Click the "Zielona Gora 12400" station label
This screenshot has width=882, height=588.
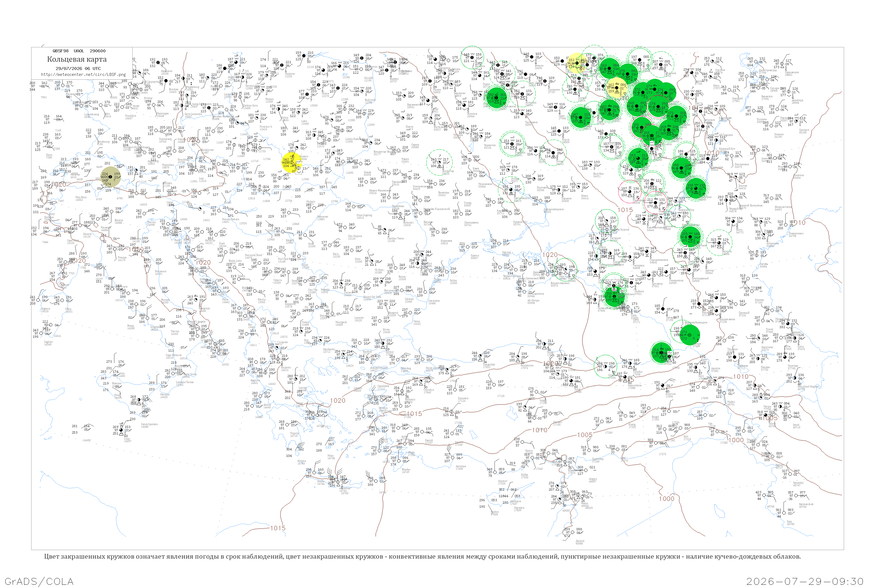pos(250,107)
